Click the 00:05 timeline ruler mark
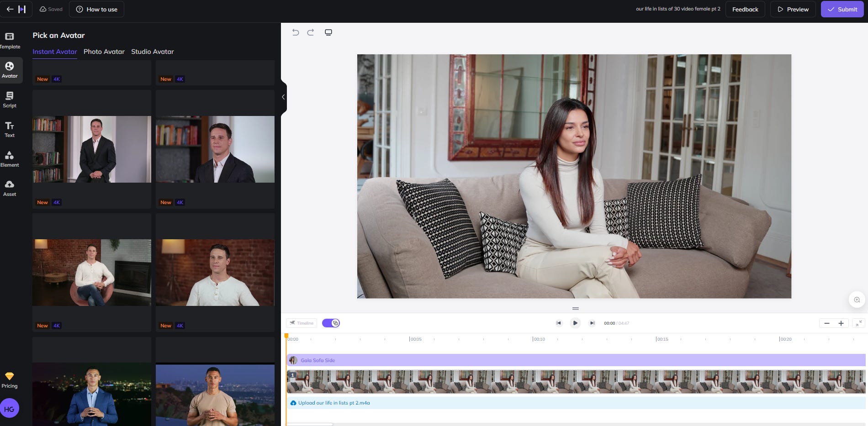This screenshot has width=868, height=426. (x=415, y=339)
